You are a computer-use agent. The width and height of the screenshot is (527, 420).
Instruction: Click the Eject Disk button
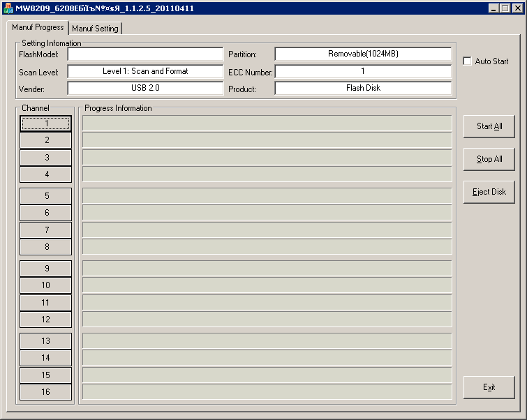point(489,192)
